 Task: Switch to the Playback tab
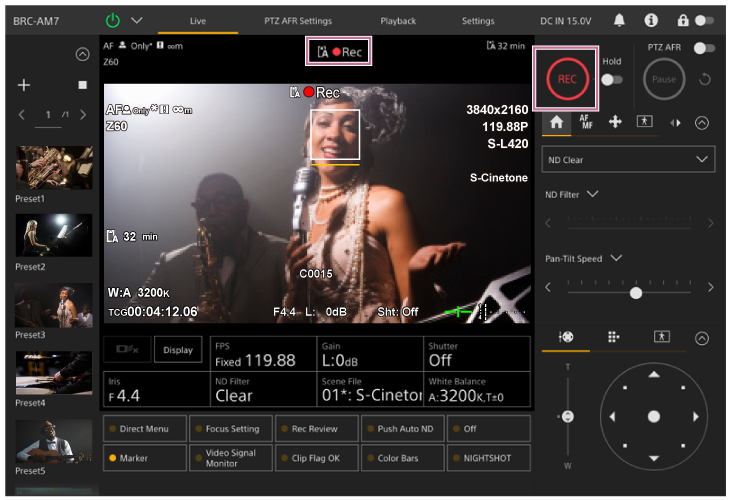pyautogui.click(x=398, y=20)
